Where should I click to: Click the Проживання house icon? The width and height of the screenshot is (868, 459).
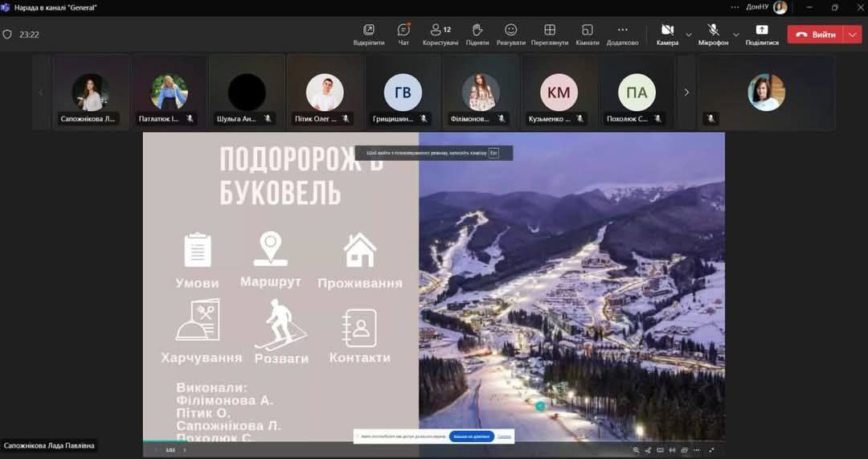[360, 250]
